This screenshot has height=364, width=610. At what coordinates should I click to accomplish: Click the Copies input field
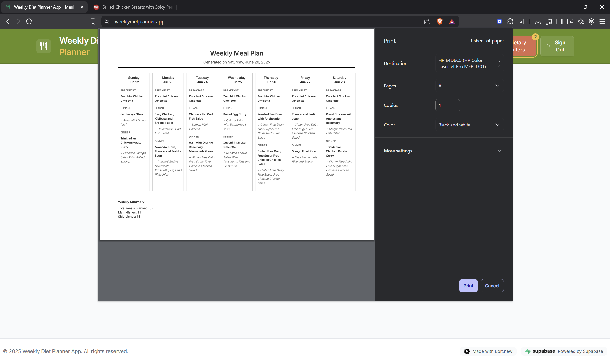click(447, 105)
